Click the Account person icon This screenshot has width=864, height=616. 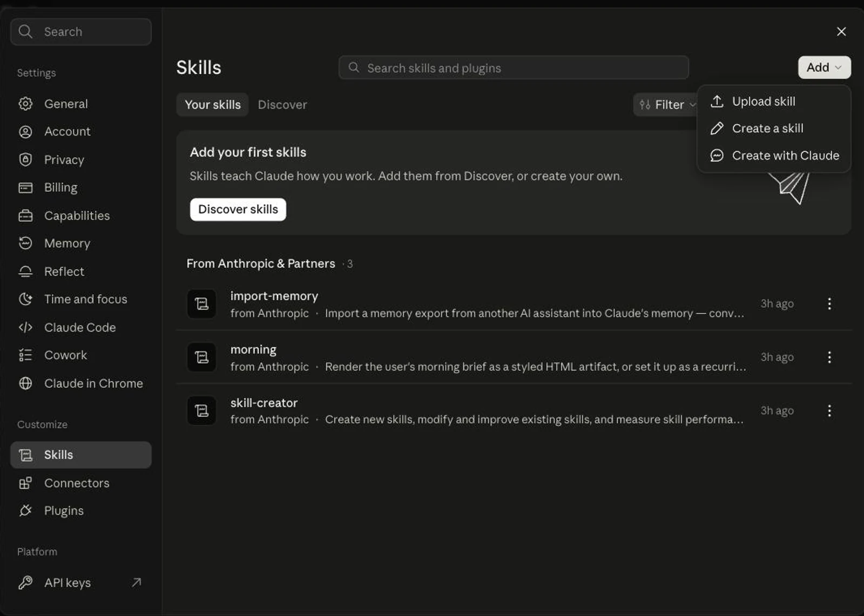pyautogui.click(x=25, y=132)
